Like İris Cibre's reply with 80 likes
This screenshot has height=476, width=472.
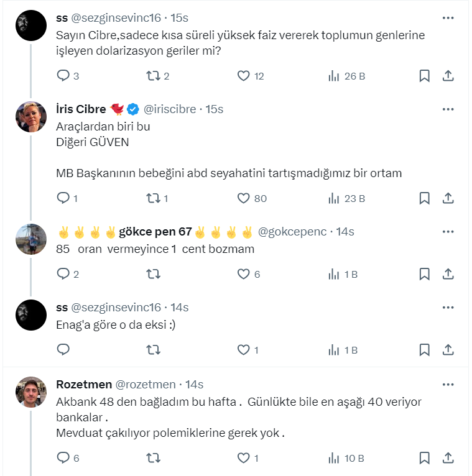(x=244, y=199)
